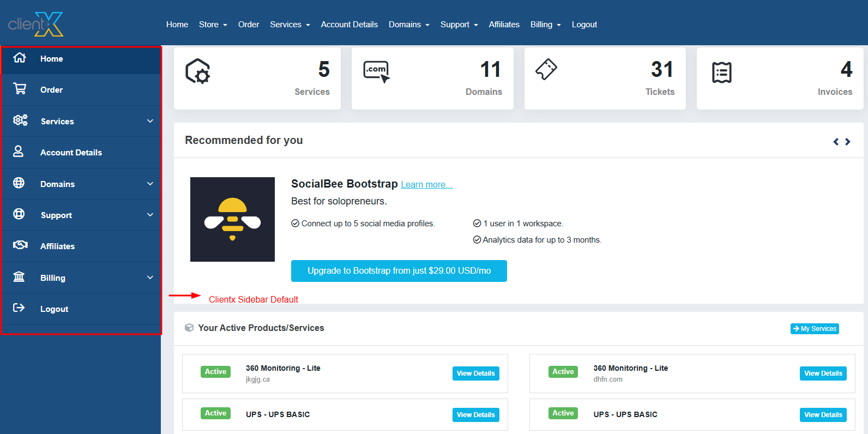Click Upgrade to Bootstrap button

399,271
